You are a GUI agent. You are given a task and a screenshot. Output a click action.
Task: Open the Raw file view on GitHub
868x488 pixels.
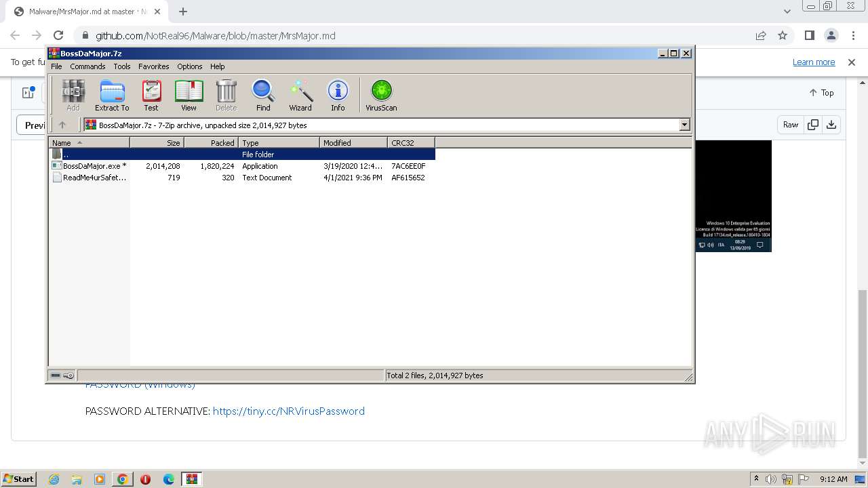click(x=791, y=125)
